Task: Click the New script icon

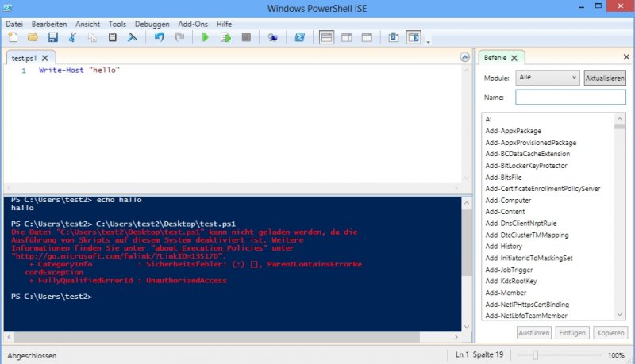Action: click(13, 37)
